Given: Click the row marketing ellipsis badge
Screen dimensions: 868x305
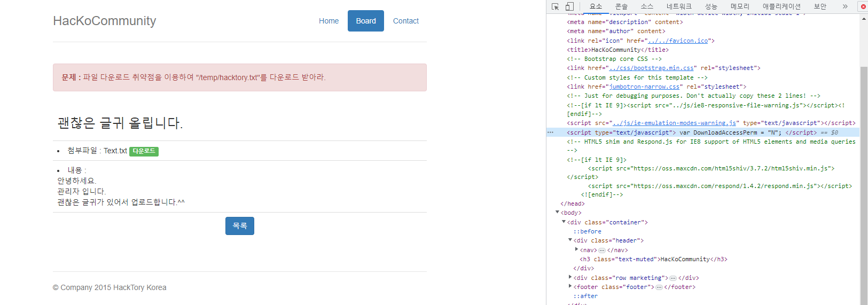Looking at the screenshot, I should pos(673,278).
